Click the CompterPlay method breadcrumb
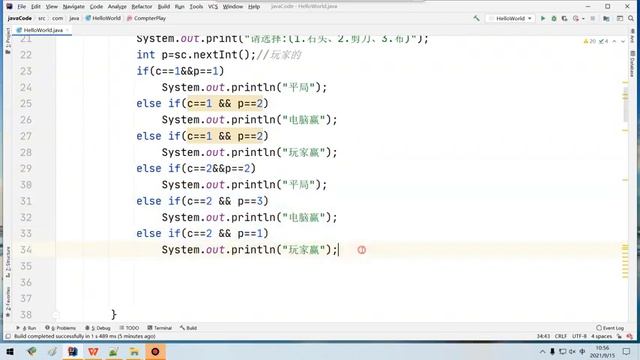Viewport: 640px width, 360px height. 147,18
